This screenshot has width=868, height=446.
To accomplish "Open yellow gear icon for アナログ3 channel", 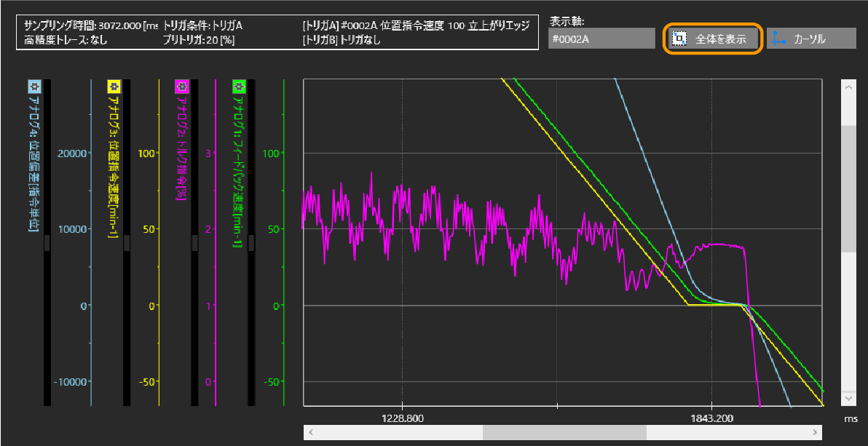I will [113, 86].
